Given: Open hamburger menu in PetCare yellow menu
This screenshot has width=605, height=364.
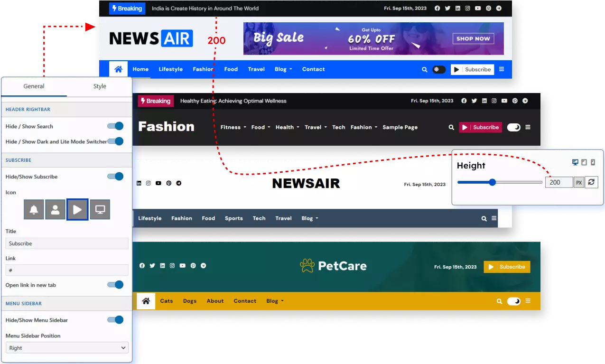Looking at the screenshot, I should tap(528, 301).
